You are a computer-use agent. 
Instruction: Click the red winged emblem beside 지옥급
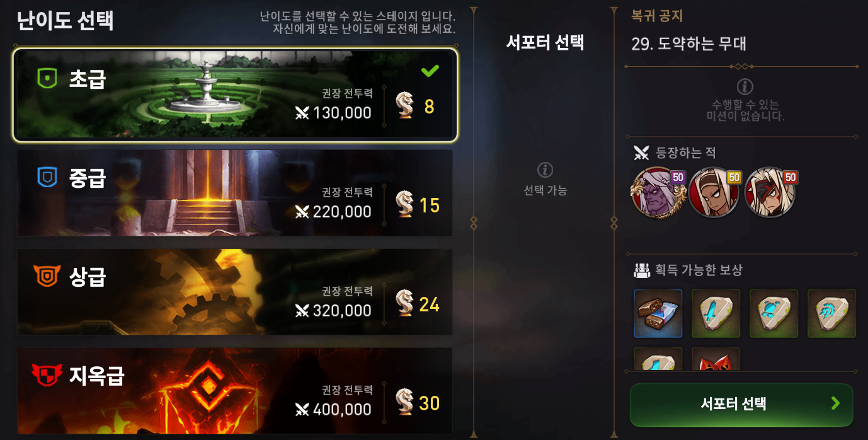pyautogui.click(x=47, y=376)
